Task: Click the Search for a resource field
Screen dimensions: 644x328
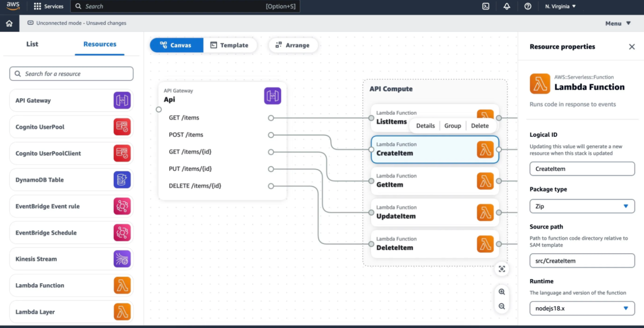Action: tap(71, 74)
